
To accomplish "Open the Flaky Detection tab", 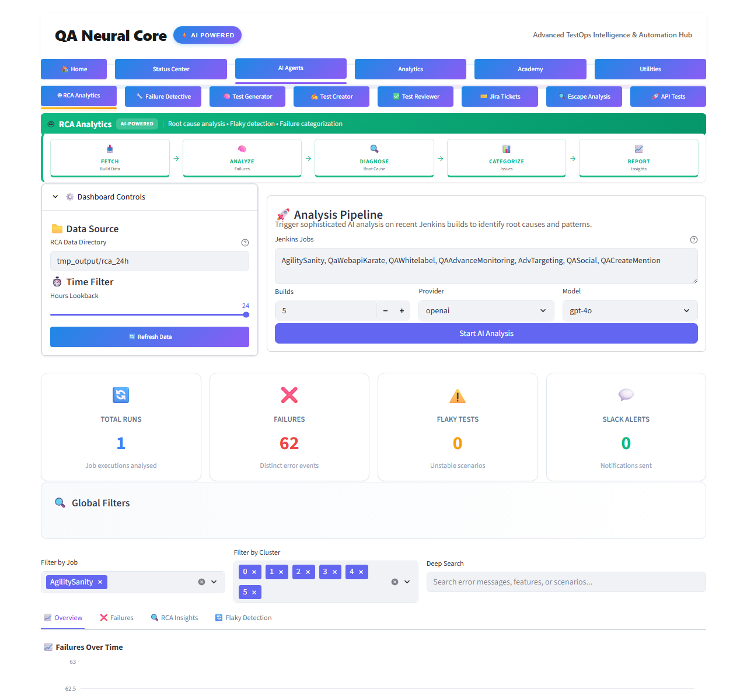I will (243, 618).
